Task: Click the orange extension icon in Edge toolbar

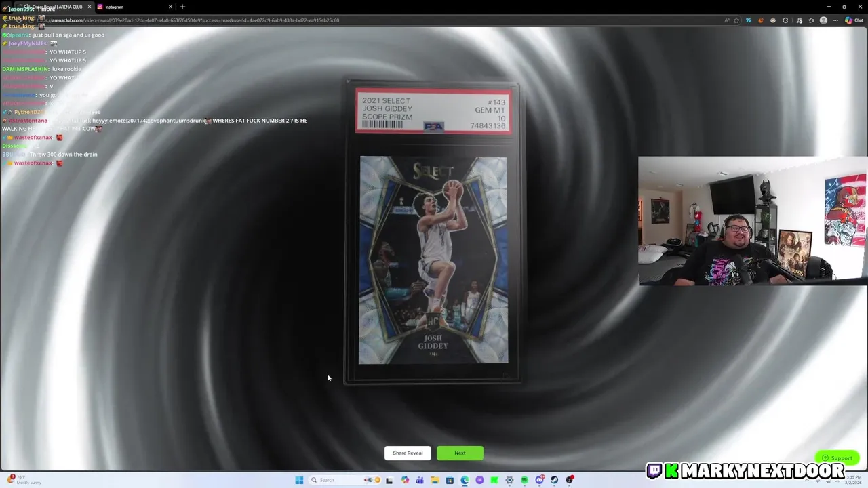Action: tap(761, 20)
